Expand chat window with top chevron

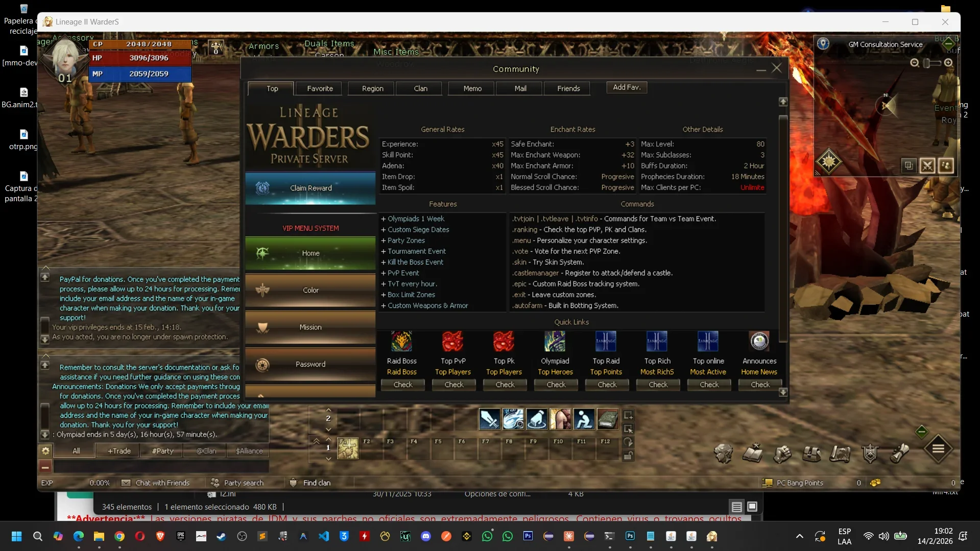tap(45, 268)
